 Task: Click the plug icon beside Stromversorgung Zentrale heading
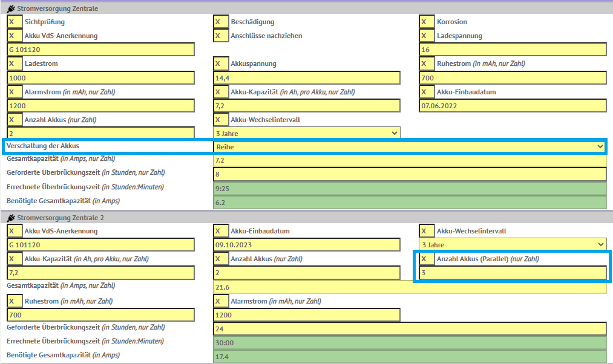coord(11,8)
